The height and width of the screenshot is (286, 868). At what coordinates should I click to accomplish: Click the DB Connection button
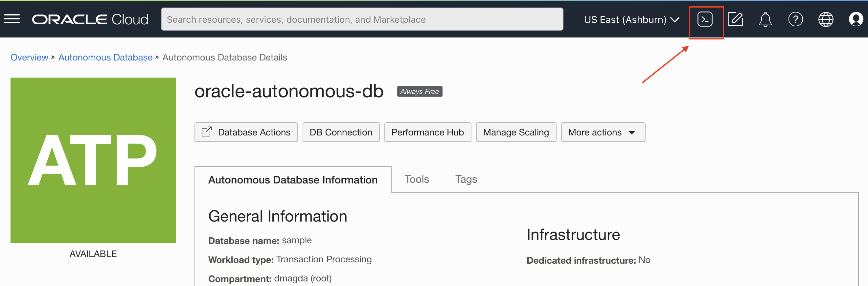coord(341,132)
